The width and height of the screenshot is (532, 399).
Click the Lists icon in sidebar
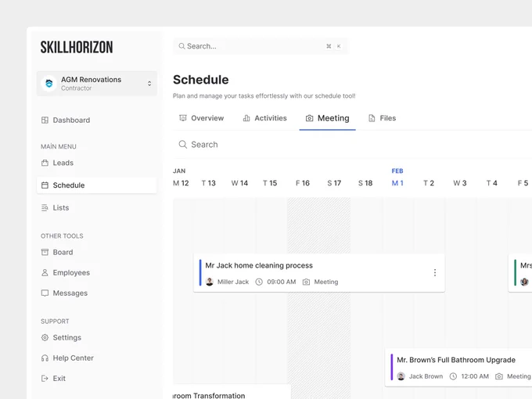(x=45, y=207)
